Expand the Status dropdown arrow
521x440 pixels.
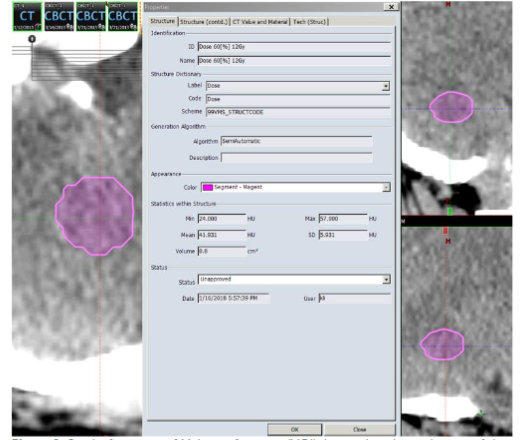tap(386, 279)
